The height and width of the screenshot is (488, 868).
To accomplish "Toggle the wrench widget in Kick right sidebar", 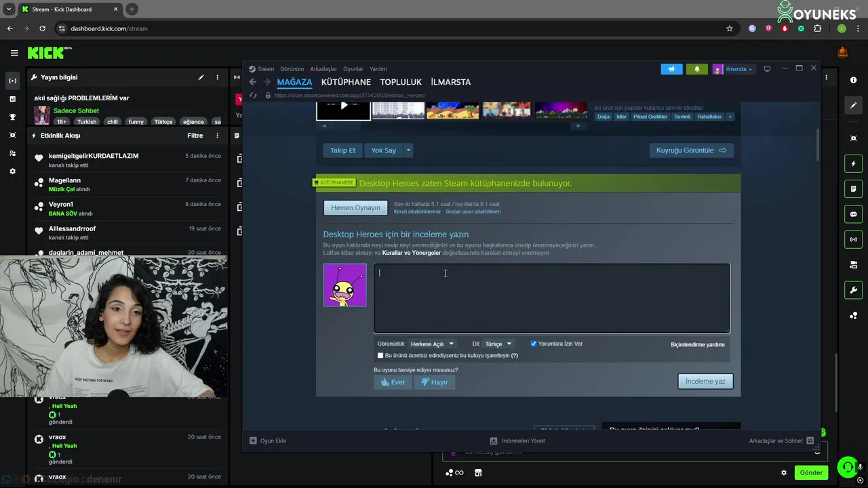I will point(853,290).
